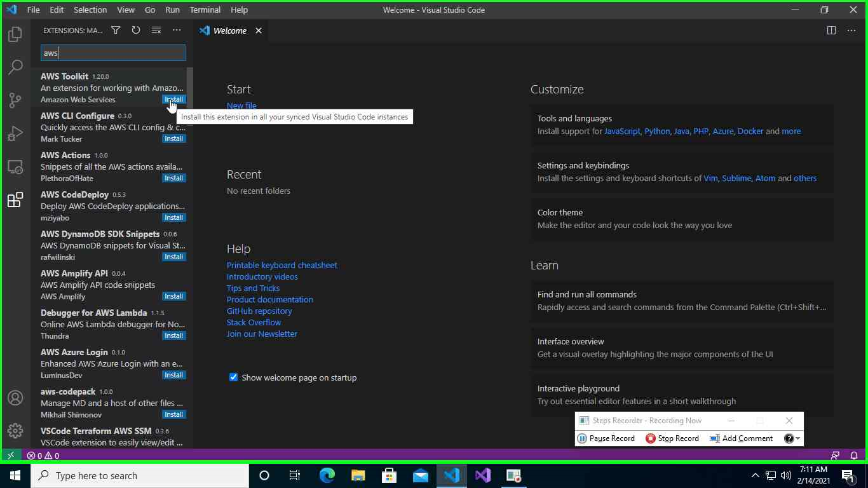Open the Color theme card
Viewport: 868px width, 488px height.
682,219
